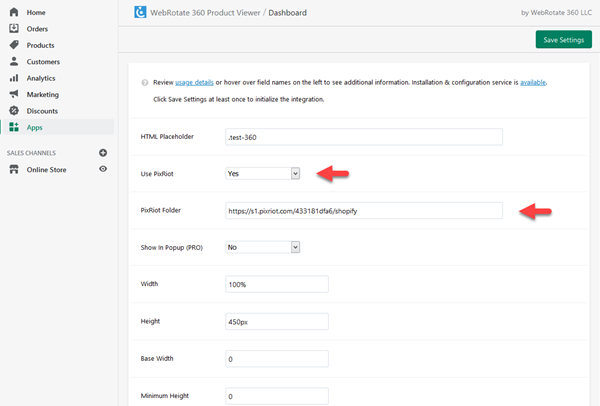Click the Home icon in sidebar
The height and width of the screenshot is (406, 600).
point(13,12)
